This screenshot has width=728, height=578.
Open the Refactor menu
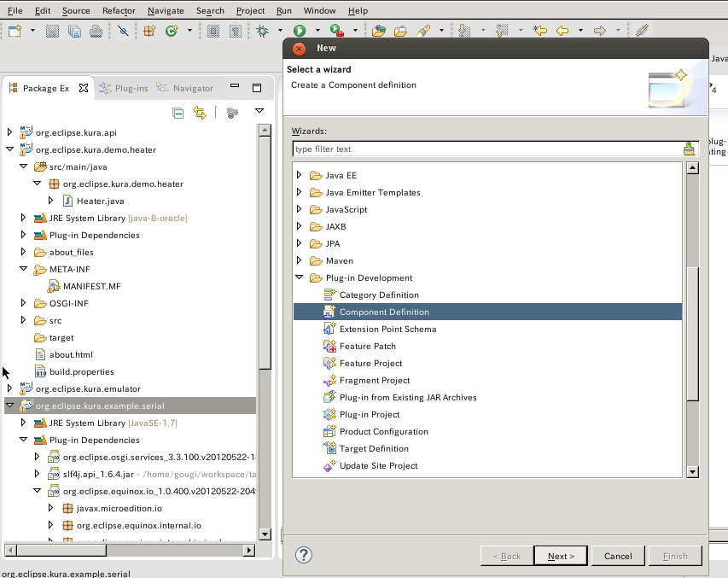coord(119,10)
